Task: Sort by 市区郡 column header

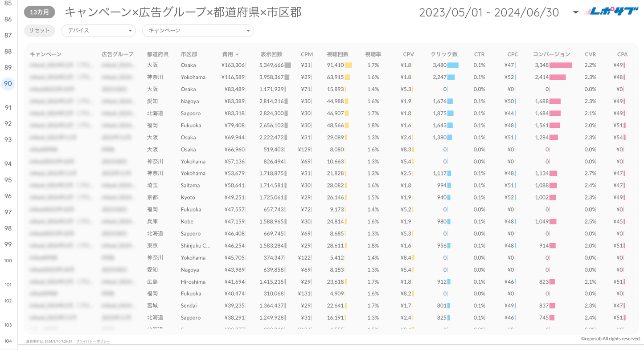Action: [189, 54]
